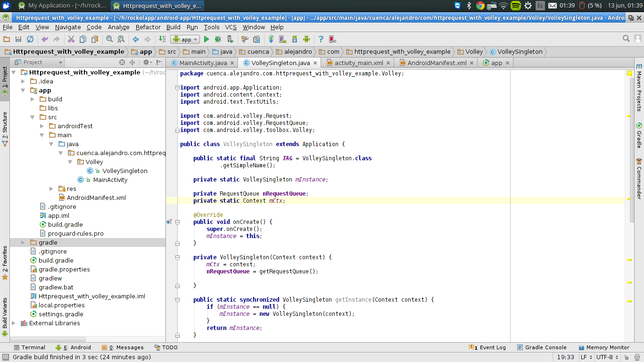This screenshot has height=362, width=644.
Task: Open the Refactor menu
Action: (x=148, y=27)
